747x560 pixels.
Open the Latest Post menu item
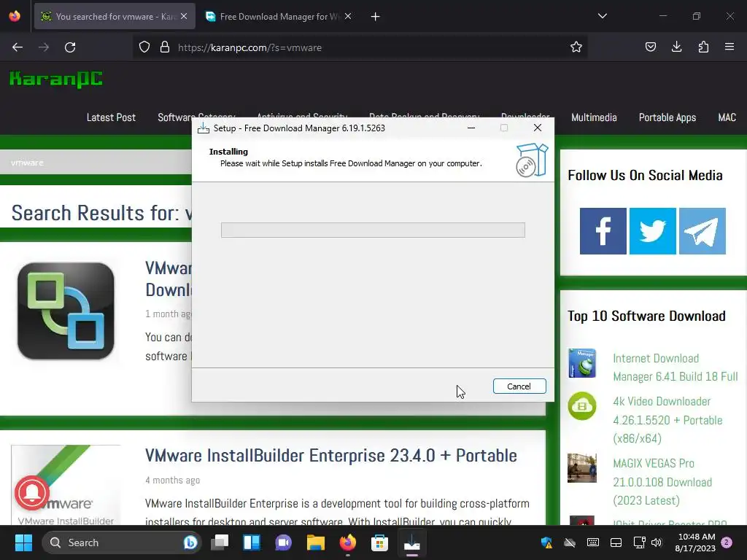point(111,117)
